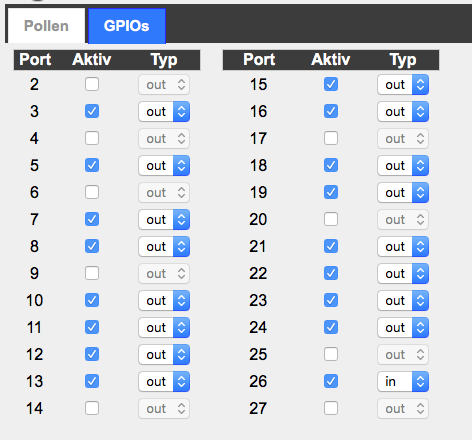Change the Typ dropdown of port 22
This screenshot has width=472, height=440.
[403, 273]
